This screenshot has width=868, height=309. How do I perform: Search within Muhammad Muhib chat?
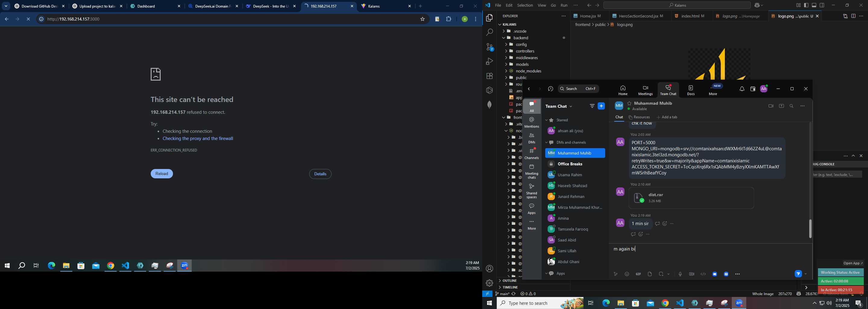[x=791, y=106]
